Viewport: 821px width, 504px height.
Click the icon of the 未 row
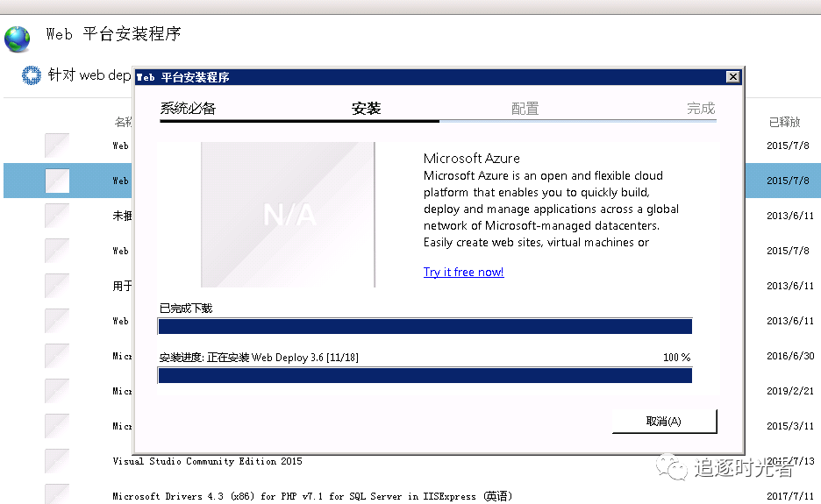coord(57,216)
